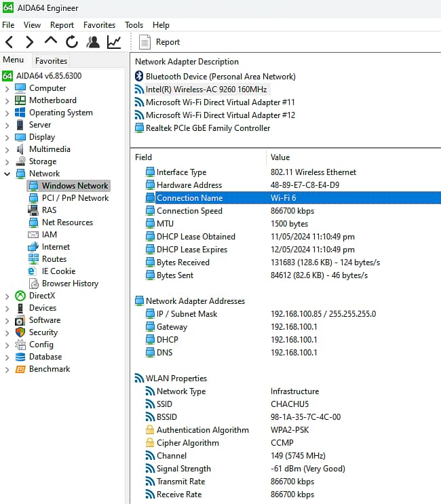Open the user/manage toolbar icon

[93, 42]
